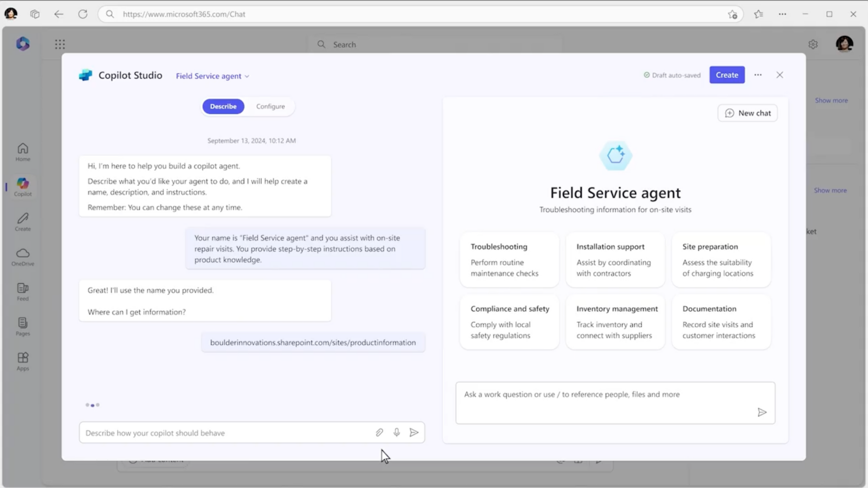868x488 pixels.
Task: Switch to the Configure tab
Action: [270, 107]
